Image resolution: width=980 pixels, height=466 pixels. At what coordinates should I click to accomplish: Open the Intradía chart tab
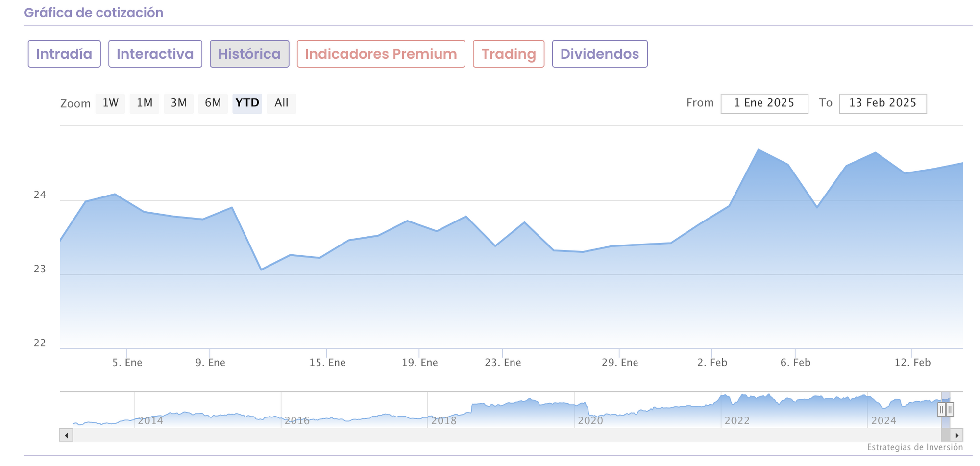pos(64,54)
